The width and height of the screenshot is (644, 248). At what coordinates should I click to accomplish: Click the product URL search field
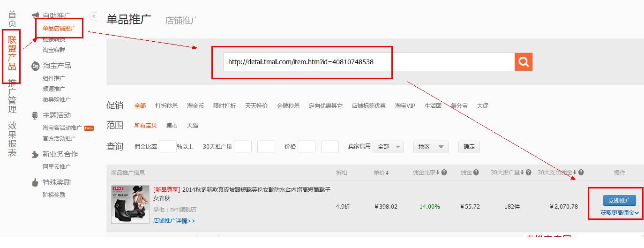(368, 62)
